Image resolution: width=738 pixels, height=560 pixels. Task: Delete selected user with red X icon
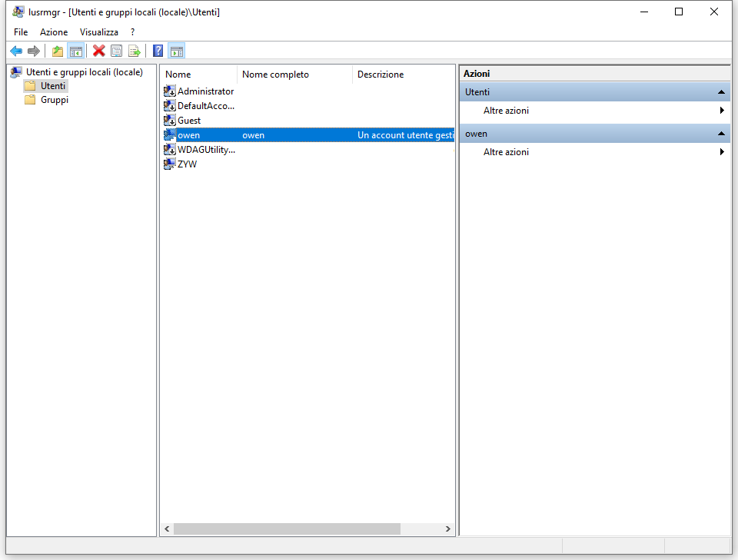point(99,51)
